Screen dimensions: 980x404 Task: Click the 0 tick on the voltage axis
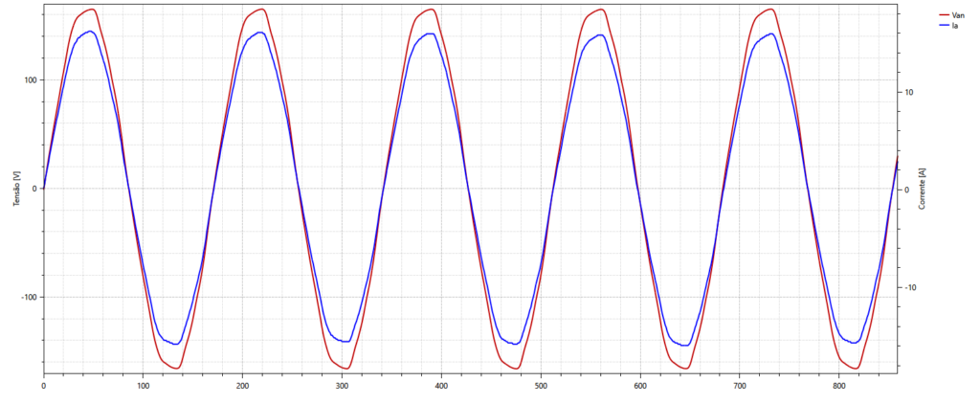click(34, 189)
